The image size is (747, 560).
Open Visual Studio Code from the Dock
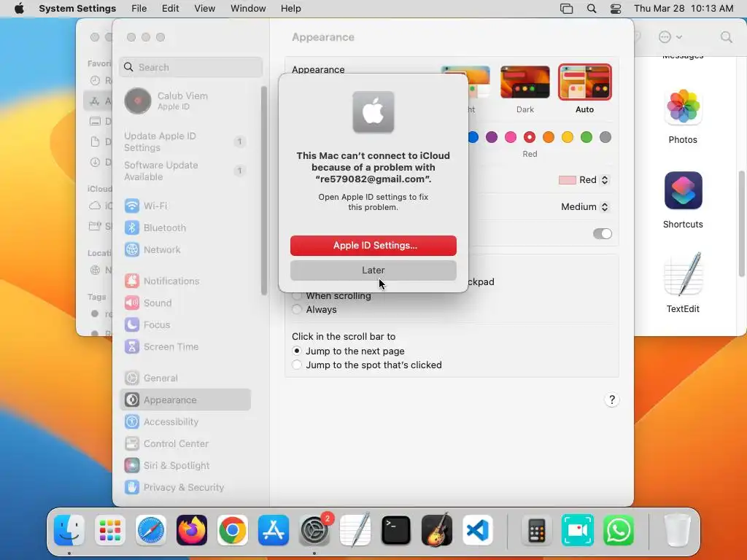(478, 531)
